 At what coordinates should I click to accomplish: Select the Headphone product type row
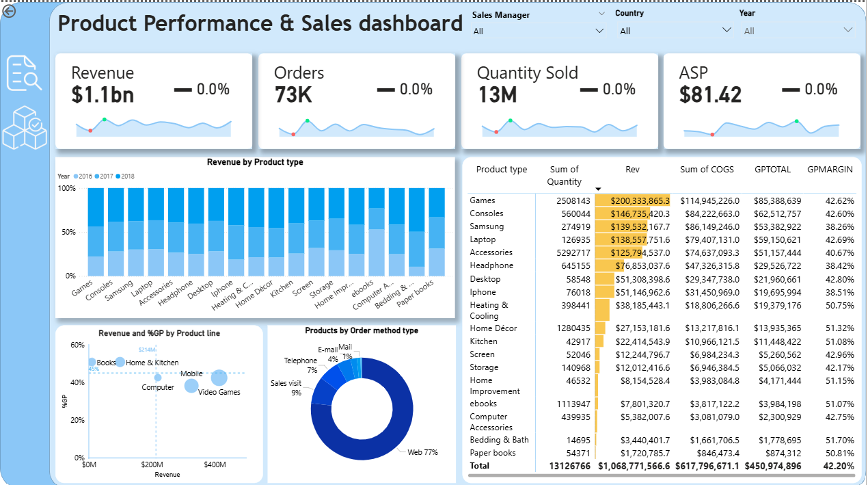[491, 265]
